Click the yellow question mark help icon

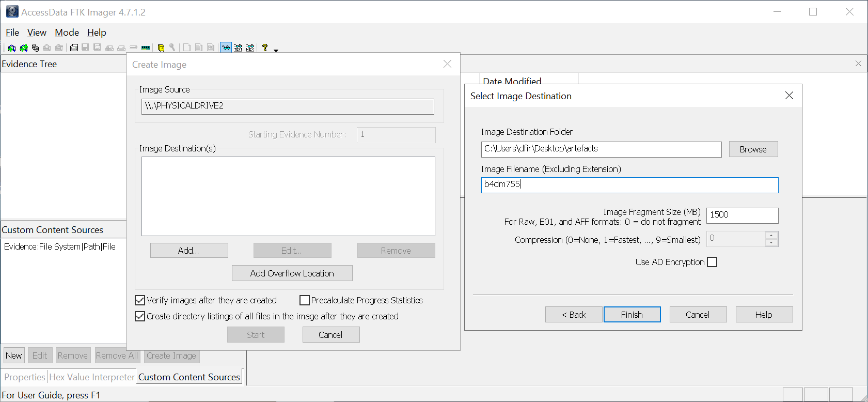(265, 48)
